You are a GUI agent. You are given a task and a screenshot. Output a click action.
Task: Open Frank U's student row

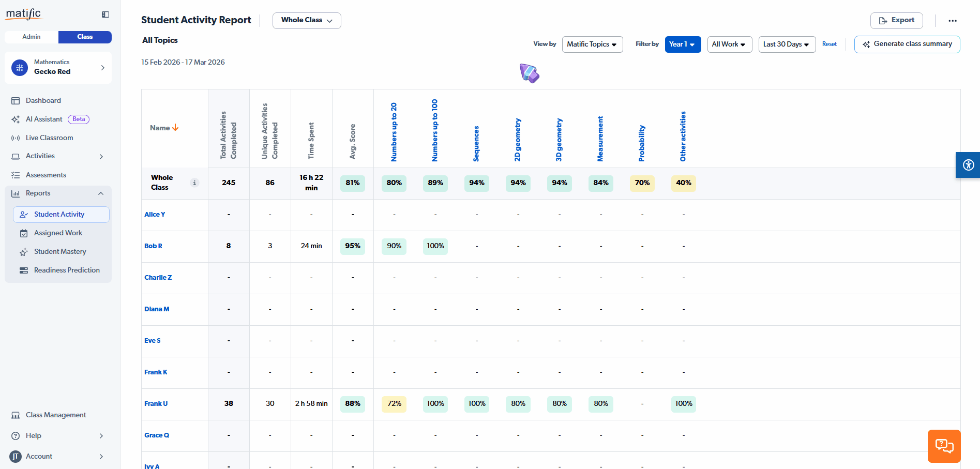click(x=156, y=404)
